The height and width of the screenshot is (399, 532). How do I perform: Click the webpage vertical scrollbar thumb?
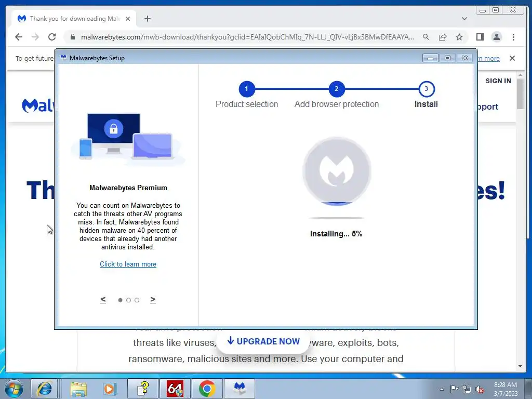point(520,94)
